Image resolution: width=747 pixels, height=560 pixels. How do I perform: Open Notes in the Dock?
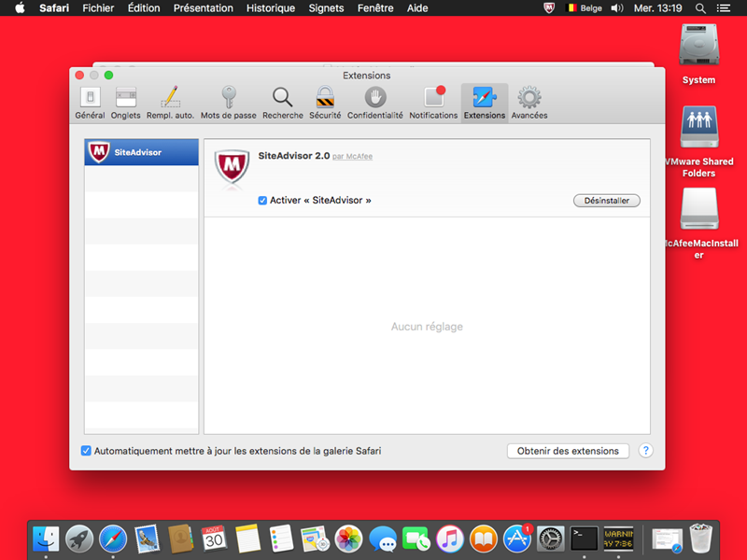(247, 539)
